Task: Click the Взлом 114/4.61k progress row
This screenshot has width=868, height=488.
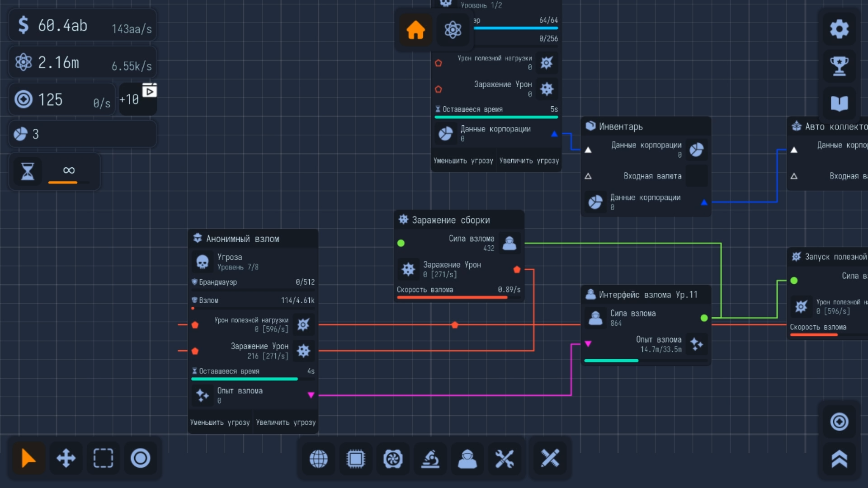Action: pyautogui.click(x=253, y=303)
